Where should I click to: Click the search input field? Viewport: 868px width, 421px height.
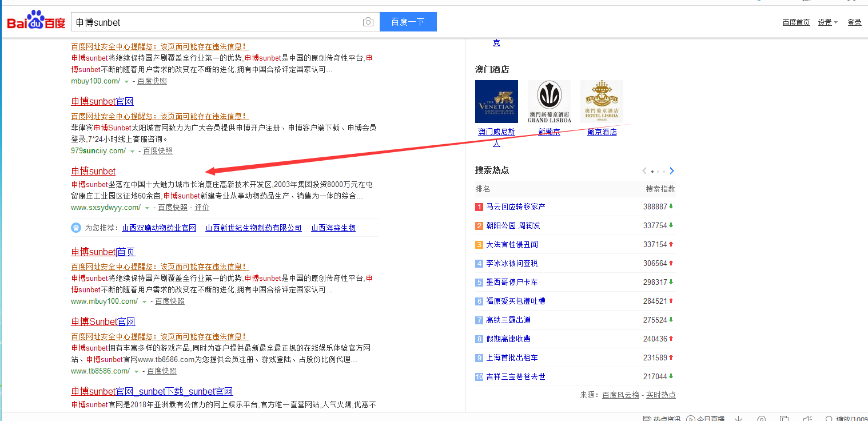pos(217,22)
